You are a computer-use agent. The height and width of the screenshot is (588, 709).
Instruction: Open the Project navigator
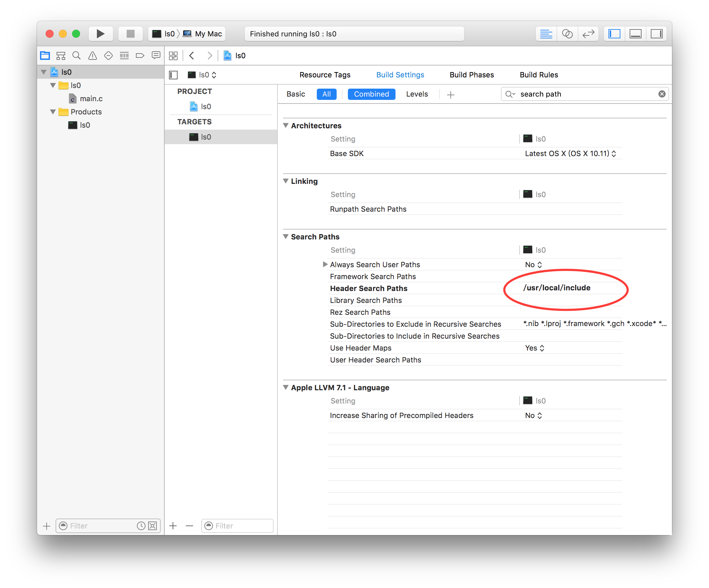[x=45, y=55]
